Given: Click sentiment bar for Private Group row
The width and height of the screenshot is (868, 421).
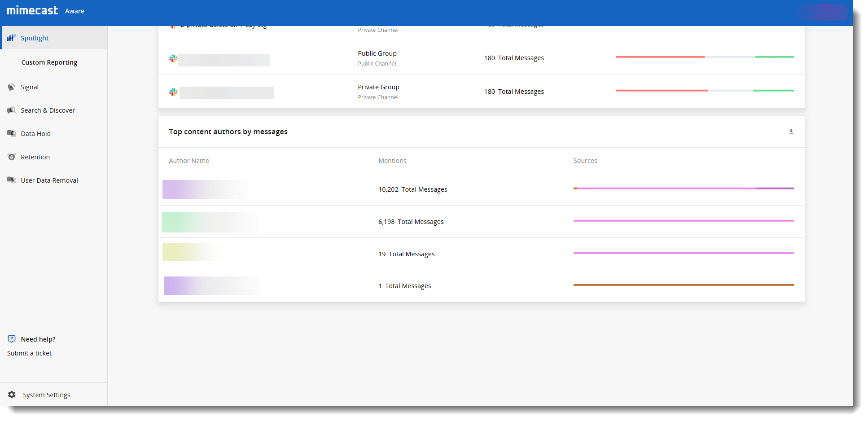Looking at the screenshot, I should pyautogui.click(x=704, y=91).
